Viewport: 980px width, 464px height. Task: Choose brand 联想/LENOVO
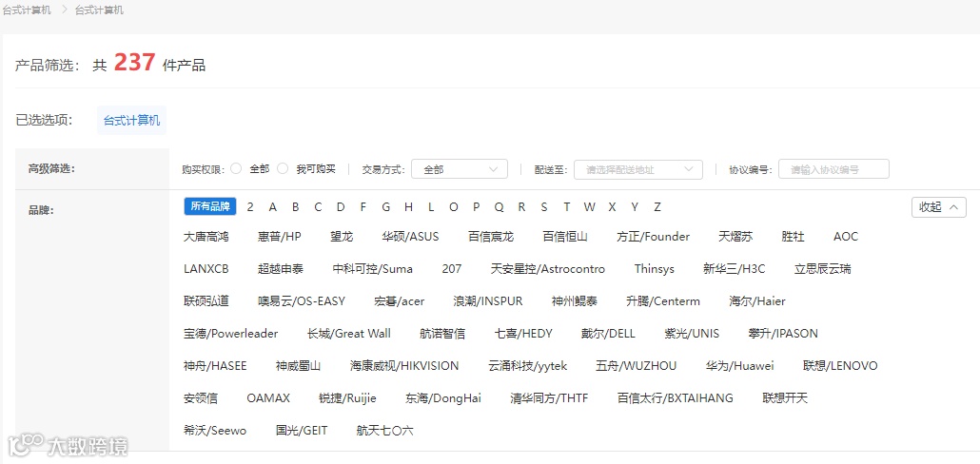pyautogui.click(x=840, y=366)
